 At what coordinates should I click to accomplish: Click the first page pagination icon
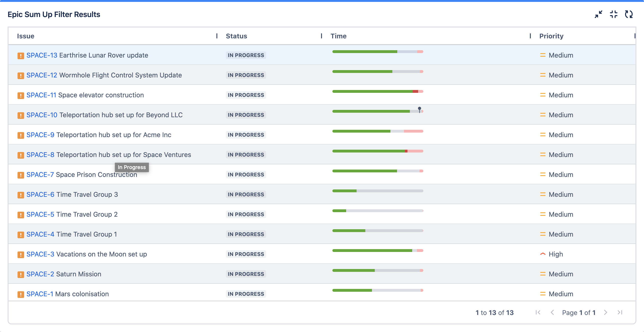(x=538, y=313)
